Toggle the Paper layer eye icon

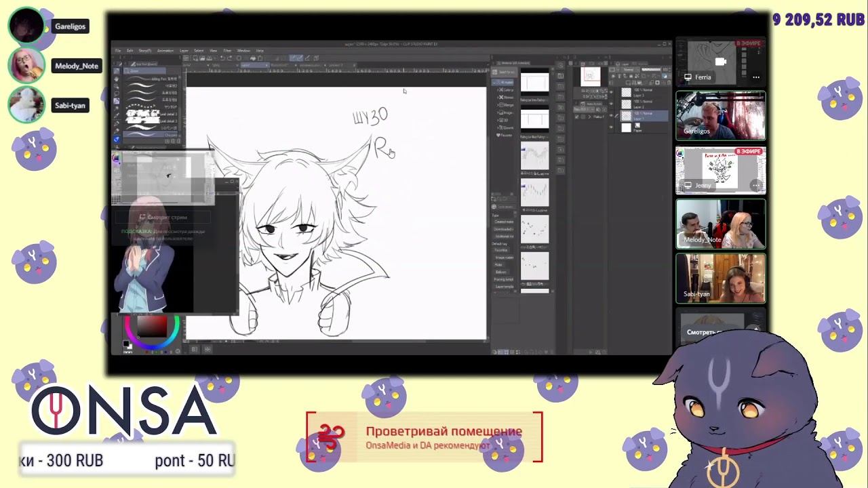coord(611,127)
